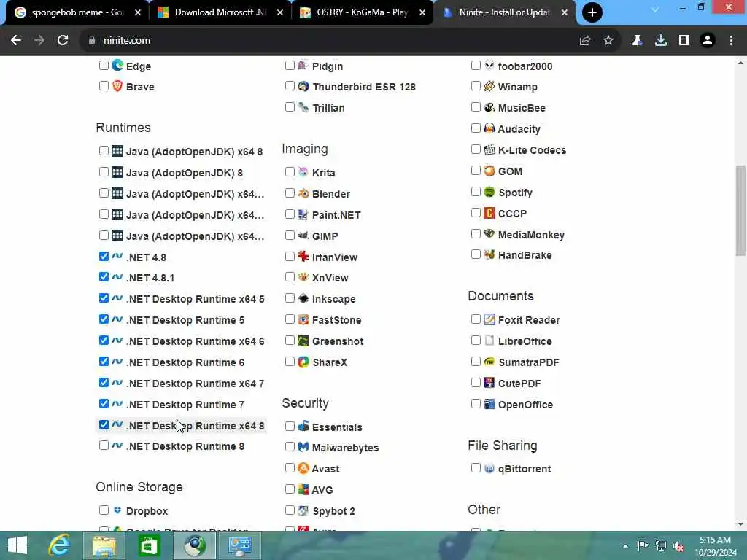Screen dimensions: 747x560
Task: Switch to the OSTRY - KoGaMa tab
Action: [x=363, y=12]
